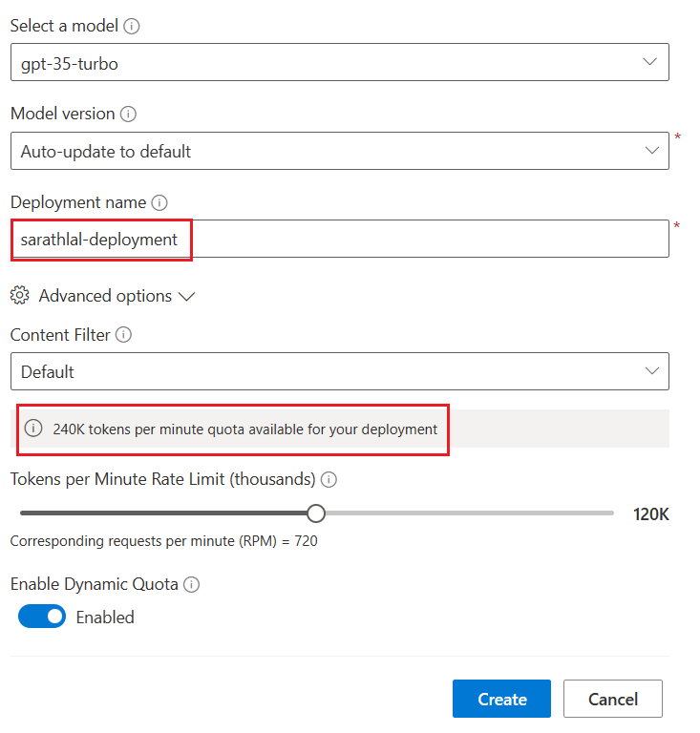Click the Cancel button
This screenshot has height=733, width=700.
click(613, 699)
